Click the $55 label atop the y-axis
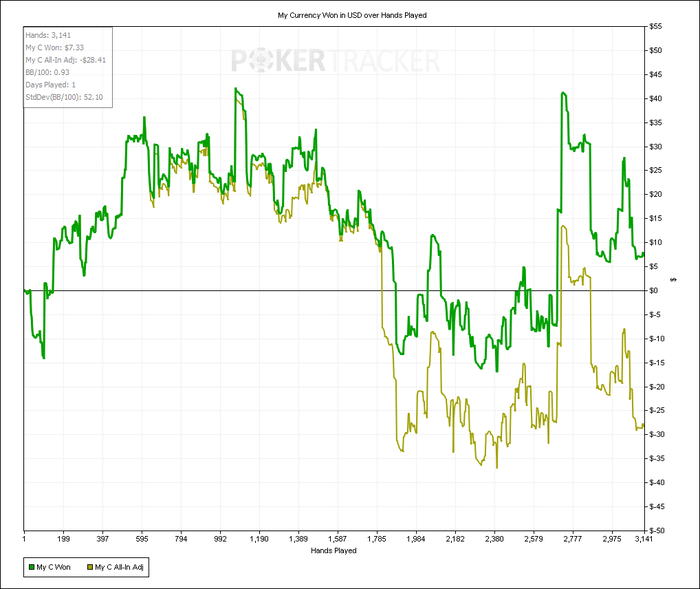The height and width of the screenshot is (589, 700). pos(655,27)
